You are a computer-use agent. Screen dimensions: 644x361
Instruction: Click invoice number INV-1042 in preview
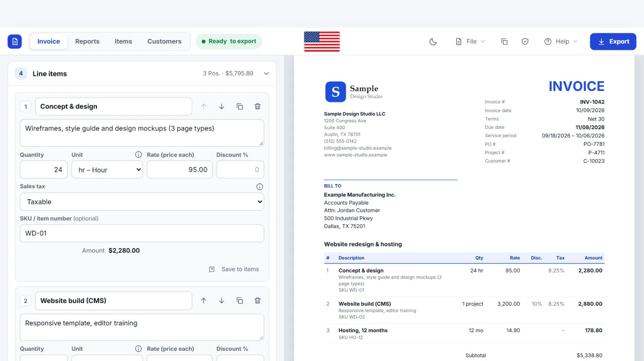[592, 102]
